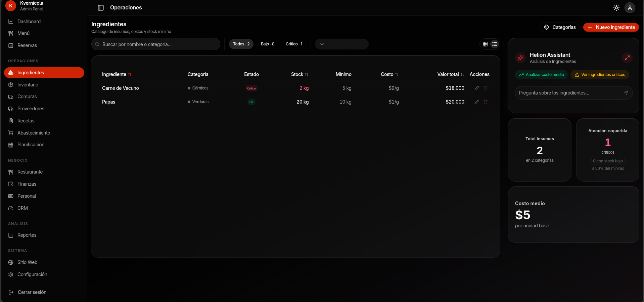Open the category filter dropdown
Viewport: 644px width, 302px height.
tap(341, 44)
